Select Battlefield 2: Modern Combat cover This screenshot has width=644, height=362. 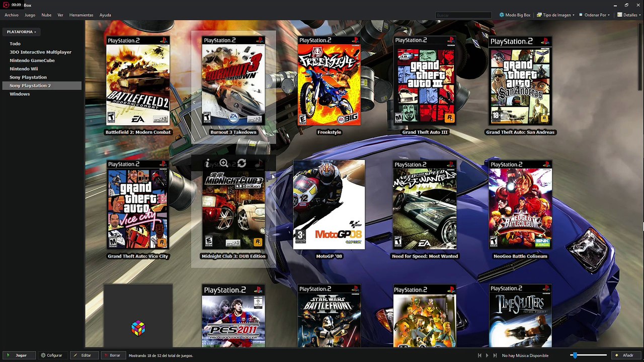point(138,80)
